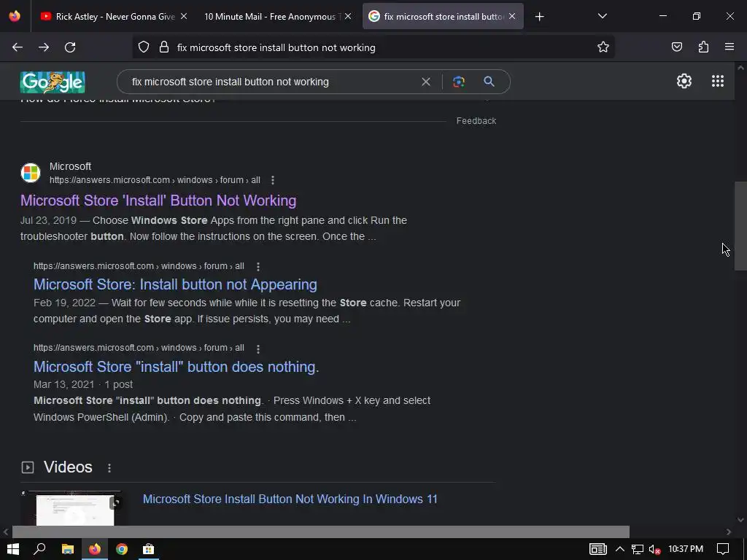747x560 pixels.
Task: Search by image with Google Lens
Action: pos(458,82)
